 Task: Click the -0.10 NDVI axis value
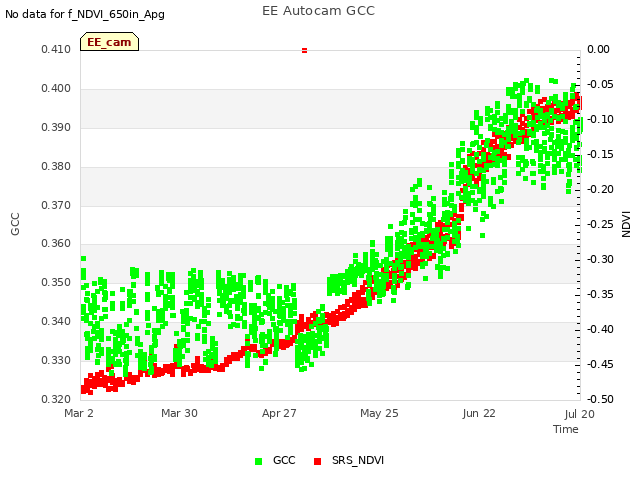600,120
